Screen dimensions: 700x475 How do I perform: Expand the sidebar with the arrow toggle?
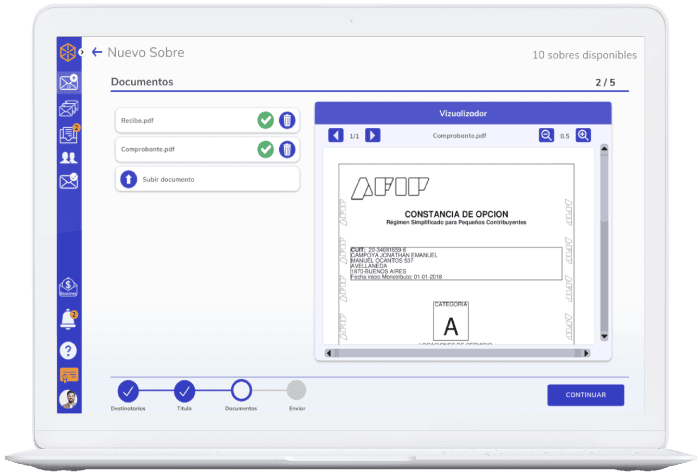point(82,52)
